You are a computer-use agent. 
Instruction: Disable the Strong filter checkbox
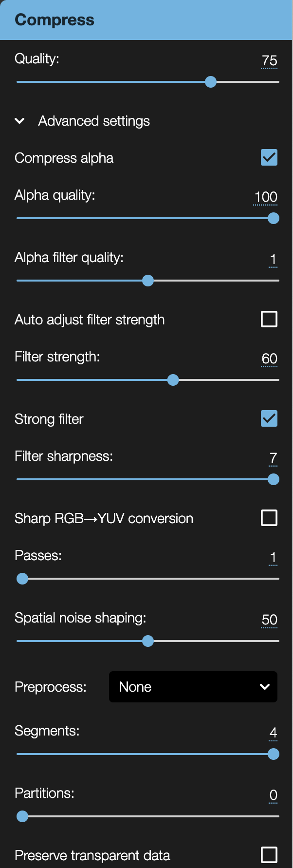[x=269, y=418]
